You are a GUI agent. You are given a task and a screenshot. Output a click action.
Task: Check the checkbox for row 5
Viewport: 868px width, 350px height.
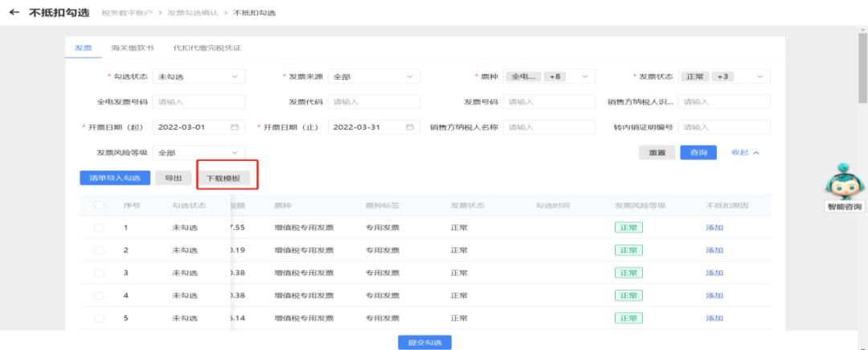pos(99,319)
